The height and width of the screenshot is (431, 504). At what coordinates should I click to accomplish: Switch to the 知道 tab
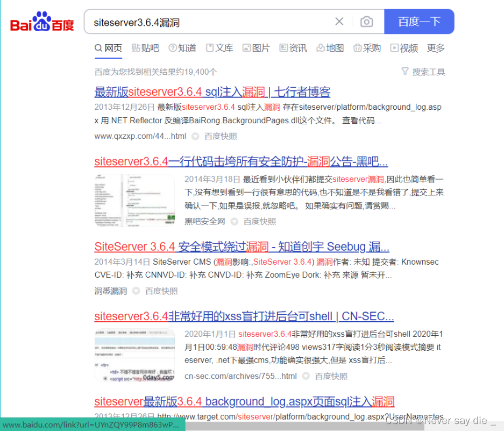(x=182, y=48)
